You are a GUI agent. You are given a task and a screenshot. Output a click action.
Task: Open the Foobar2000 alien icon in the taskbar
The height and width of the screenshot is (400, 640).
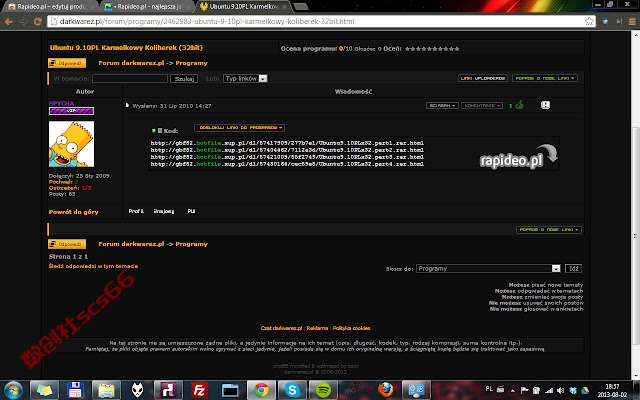pos(138,390)
